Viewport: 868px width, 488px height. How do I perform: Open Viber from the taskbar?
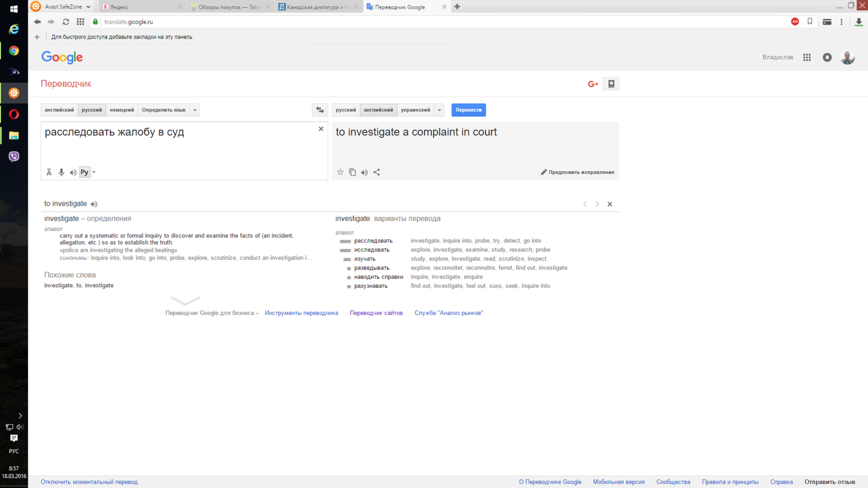coord(14,157)
